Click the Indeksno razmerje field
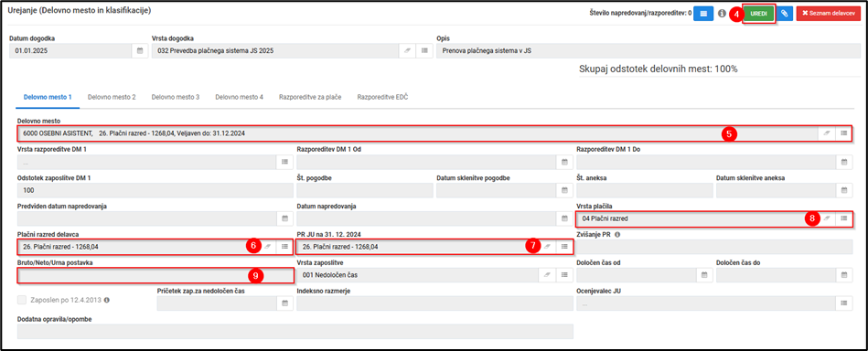This screenshot has height=351, width=868. click(x=434, y=303)
